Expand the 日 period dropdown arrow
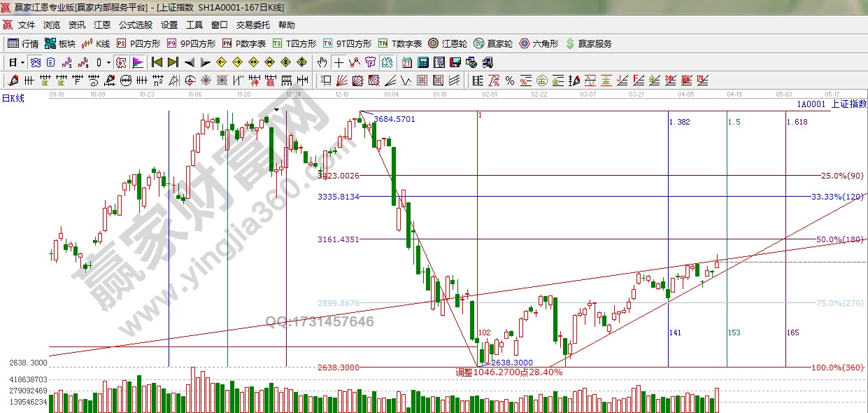Image resolution: width=868 pixels, height=413 pixels. coord(23,62)
